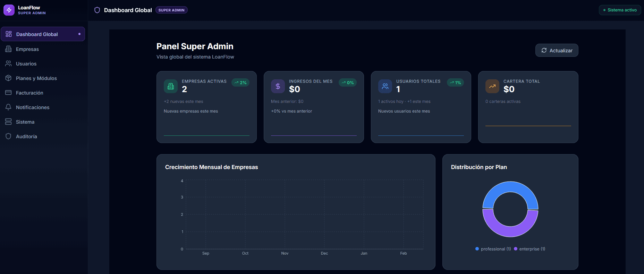The width and height of the screenshot is (644, 274).
Task: Click the Sistema activo status badge
Action: click(620, 10)
